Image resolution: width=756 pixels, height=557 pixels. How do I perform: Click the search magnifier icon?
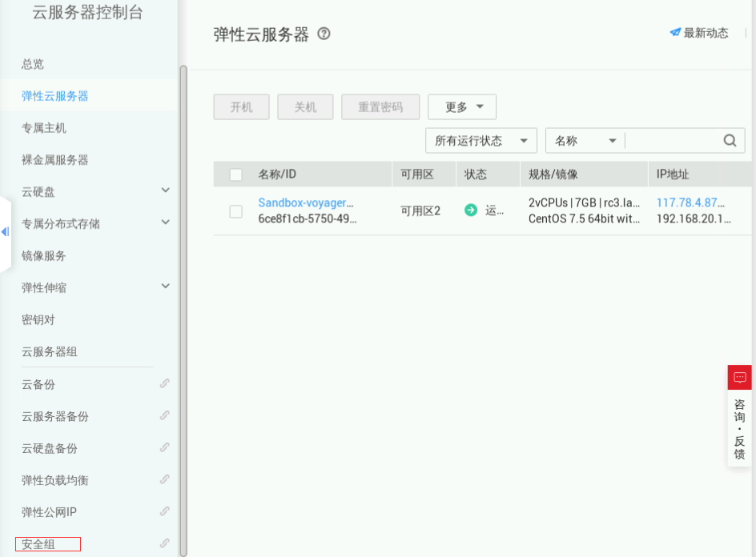[730, 140]
